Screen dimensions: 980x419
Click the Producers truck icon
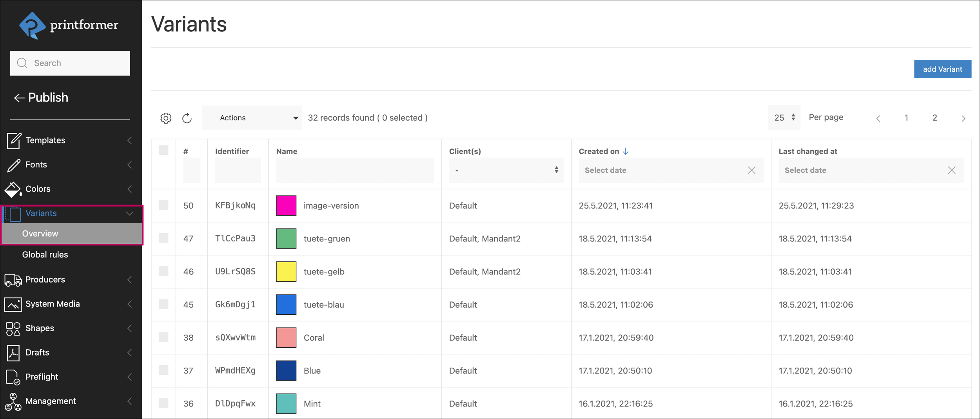point(13,280)
